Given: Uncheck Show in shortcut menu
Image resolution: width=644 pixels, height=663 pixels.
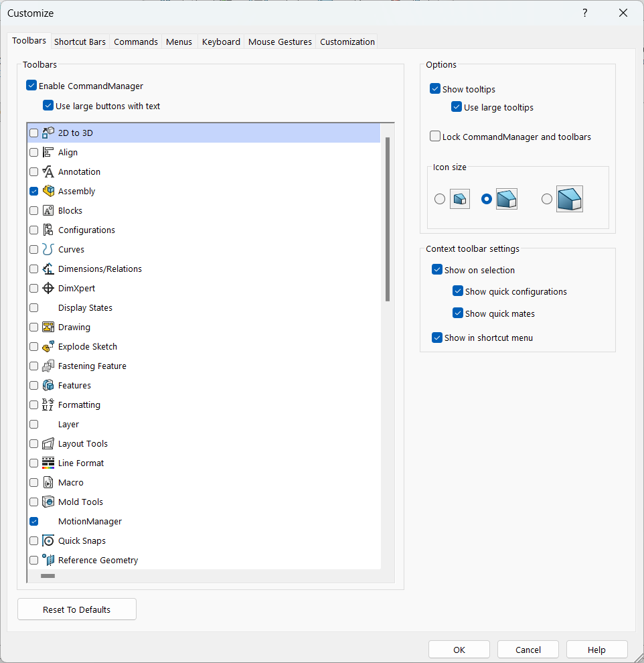Looking at the screenshot, I should pyautogui.click(x=437, y=338).
